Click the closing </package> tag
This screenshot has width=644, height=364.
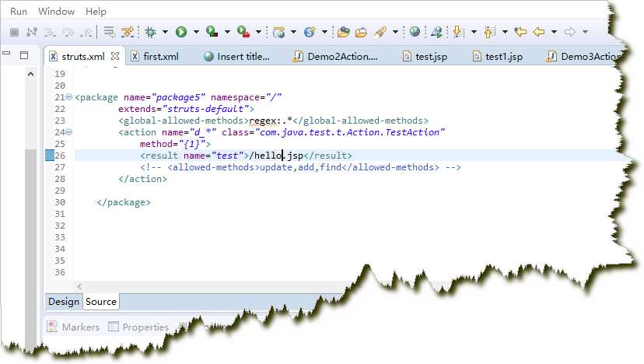coord(124,202)
